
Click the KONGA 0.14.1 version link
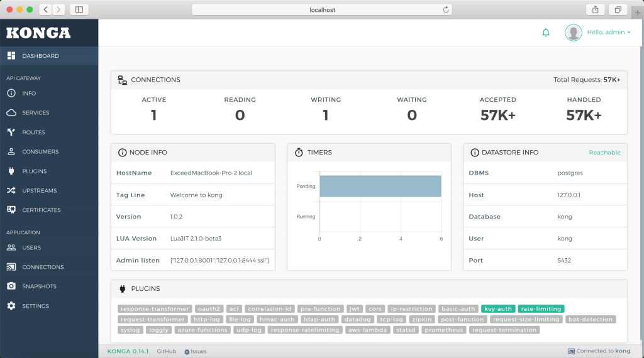128,352
